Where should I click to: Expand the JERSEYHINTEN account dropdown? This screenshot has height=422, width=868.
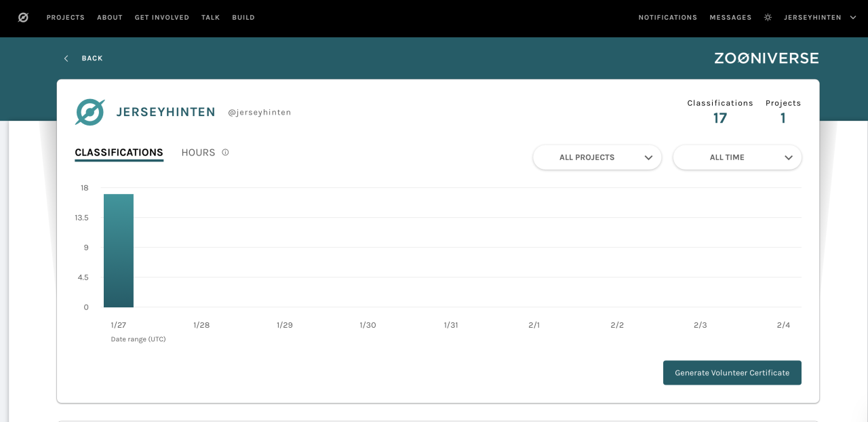click(x=821, y=18)
